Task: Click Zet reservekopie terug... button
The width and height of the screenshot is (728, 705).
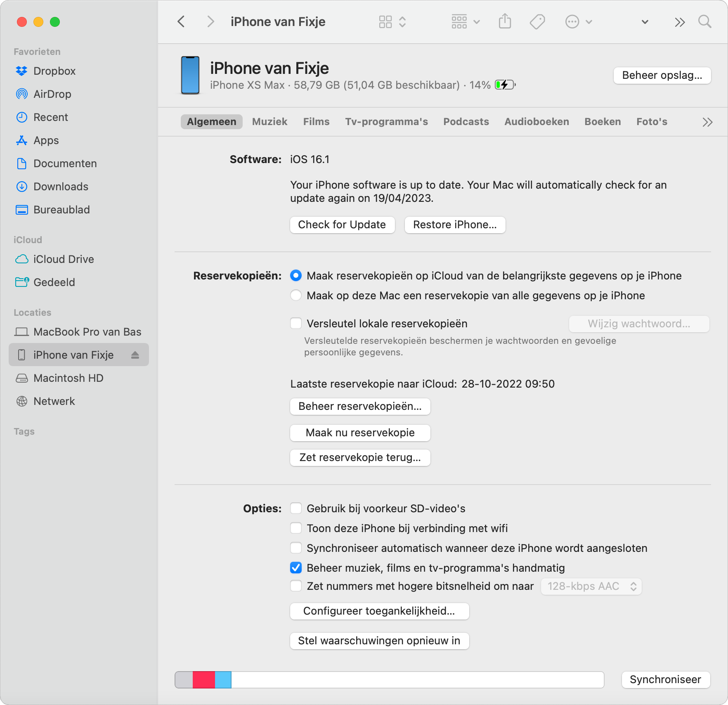Action: click(x=360, y=458)
